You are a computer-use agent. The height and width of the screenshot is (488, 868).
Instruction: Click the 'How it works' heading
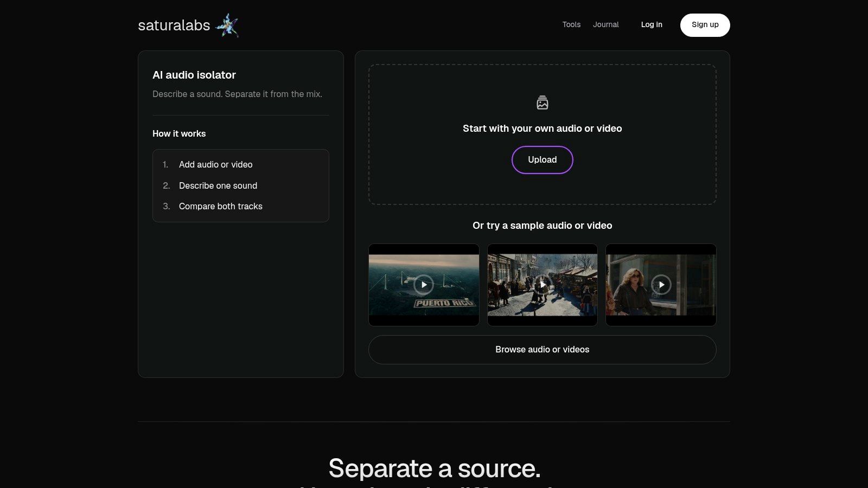[x=179, y=133]
